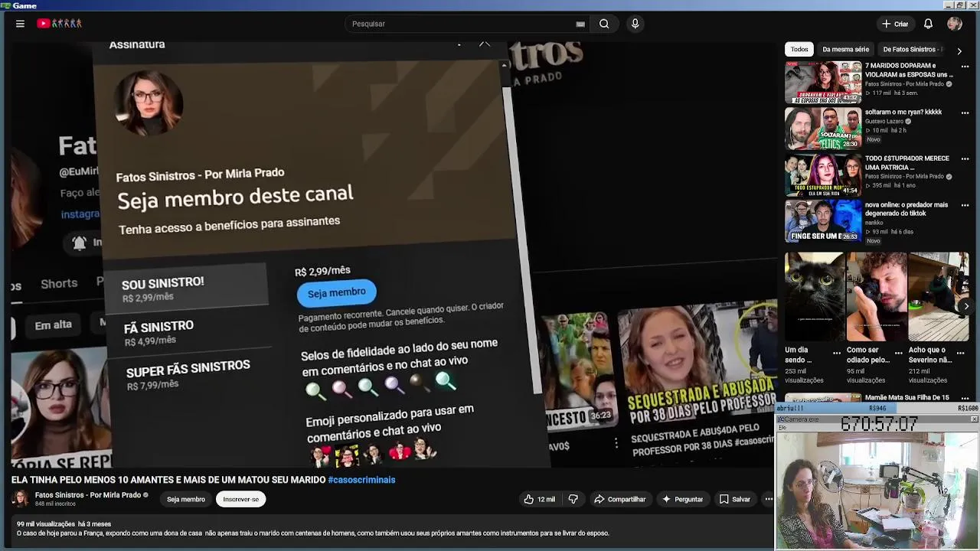
Task: Play the black cat Short
Action: click(815, 296)
